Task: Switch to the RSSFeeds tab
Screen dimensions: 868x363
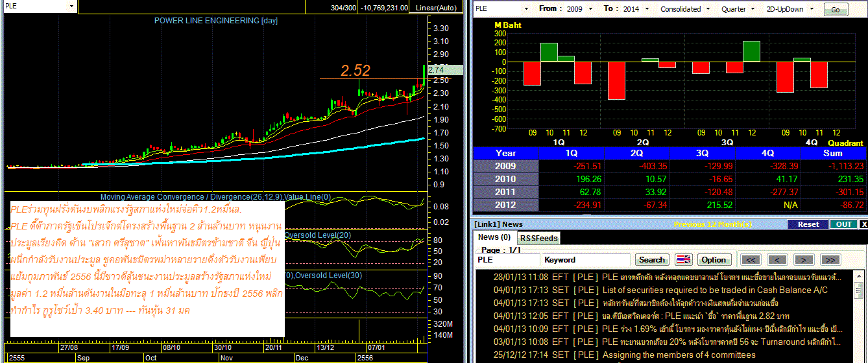Action: [x=539, y=238]
